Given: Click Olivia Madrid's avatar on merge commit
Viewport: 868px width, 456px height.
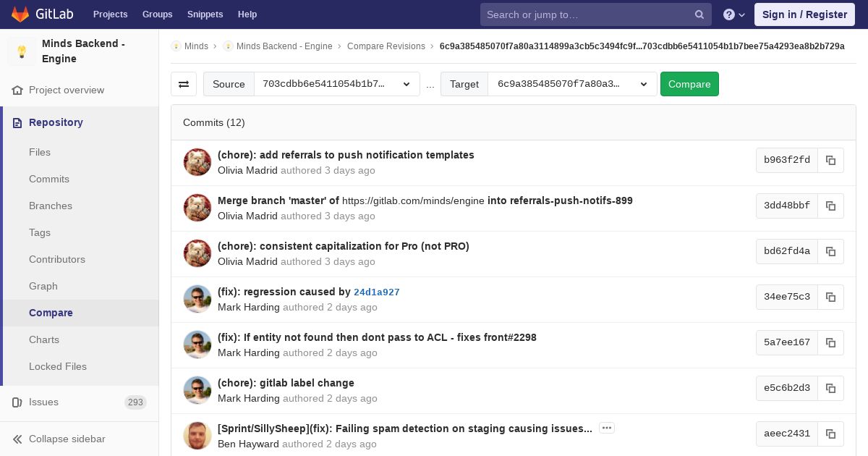Looking at the screenshot, I should pyautogui.click(x=197, y=208).
